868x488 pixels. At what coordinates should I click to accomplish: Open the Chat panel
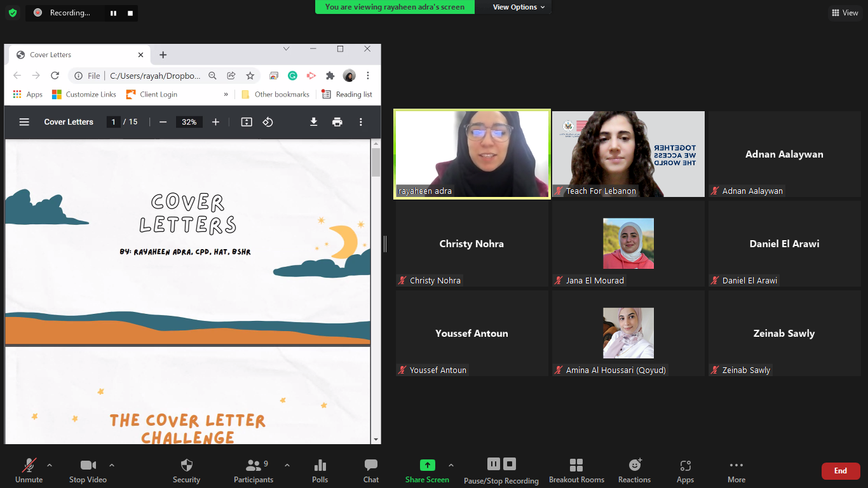371,470
